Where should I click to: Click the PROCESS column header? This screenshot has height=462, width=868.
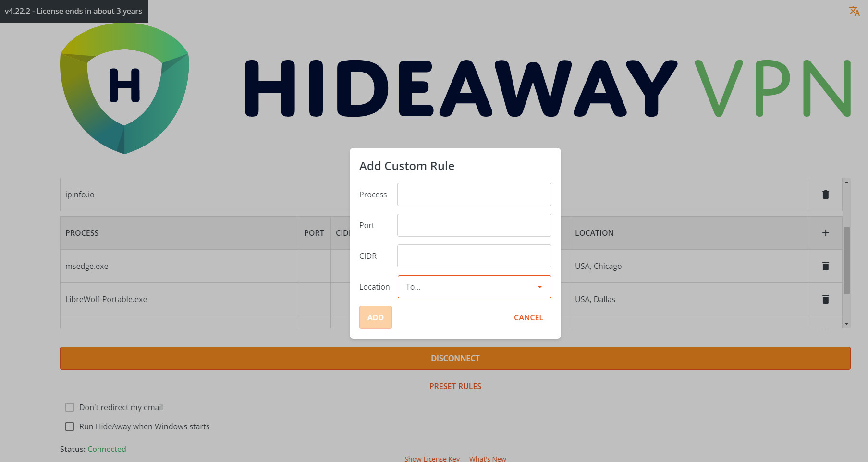click(x=180, y=233)
